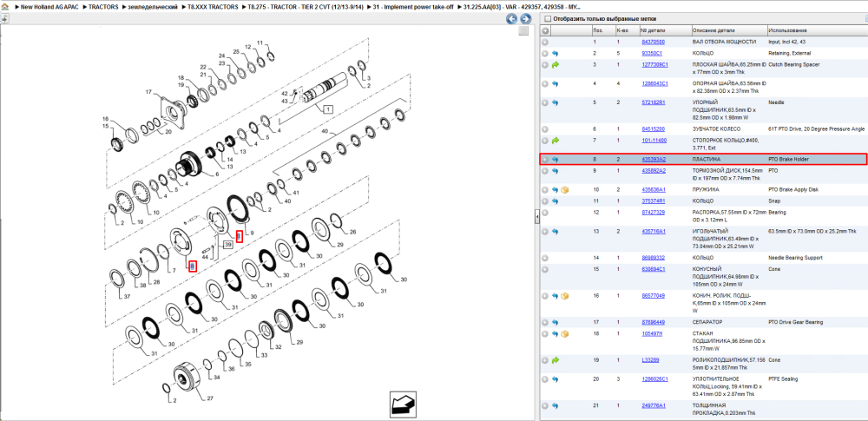Open the 'T8.XXX TRACTORS' breadcrumb level
The image size is (868, 421).
point(214,5)
